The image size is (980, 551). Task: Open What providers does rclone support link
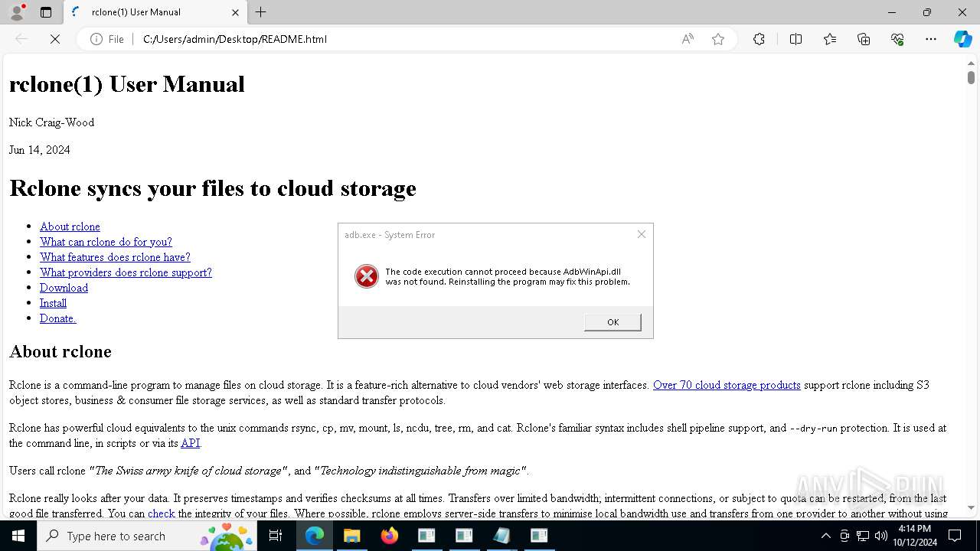tap(126, 272)
